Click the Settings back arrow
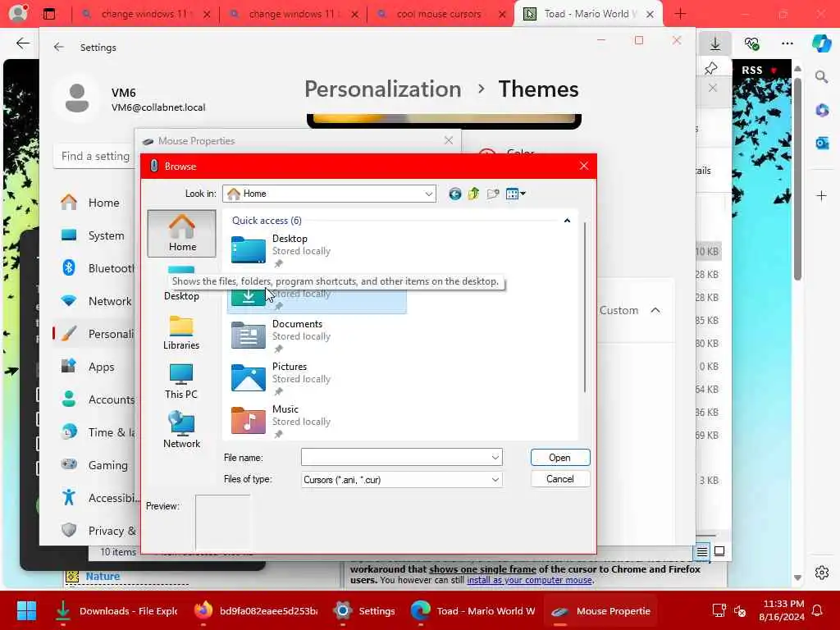Image resolution: width=840 pixels, height=630 pixels. pos(59,47)
